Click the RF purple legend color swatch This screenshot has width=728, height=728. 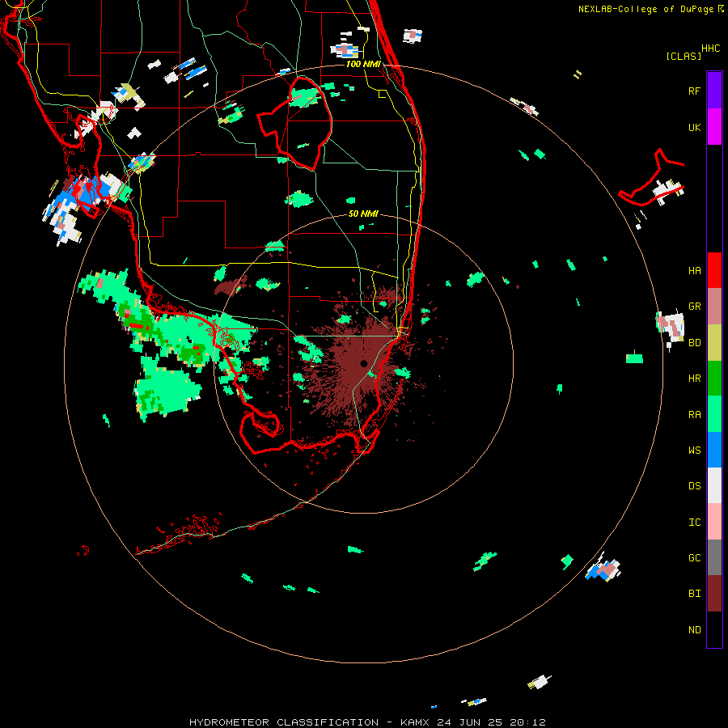(714, 91)
